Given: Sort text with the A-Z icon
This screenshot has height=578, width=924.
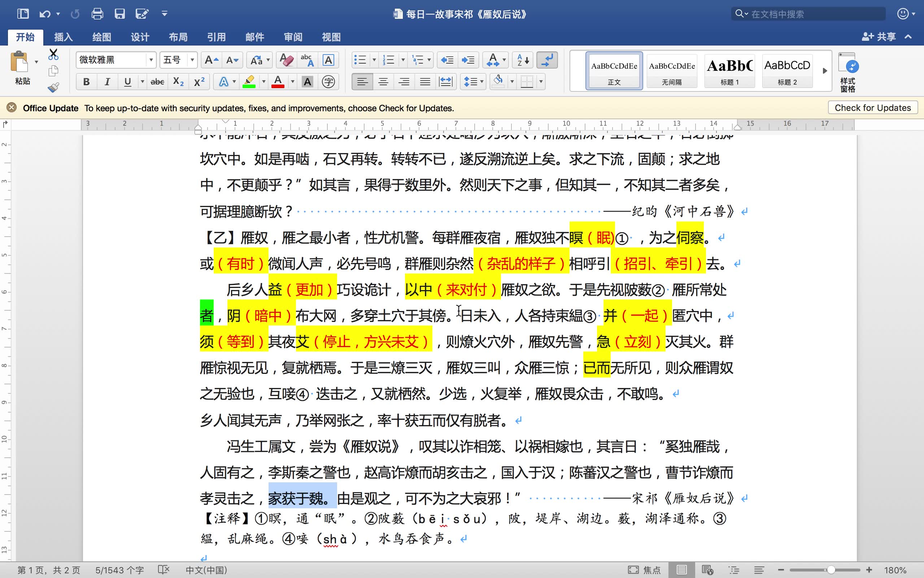Looking at the screenshot, I should [x=523, y=60].
